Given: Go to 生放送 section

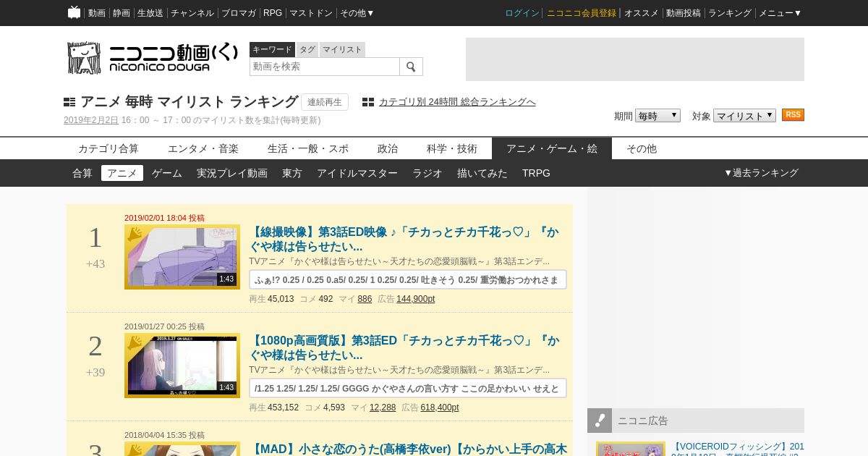Looking at the screenshot, I should coord(150,13).
